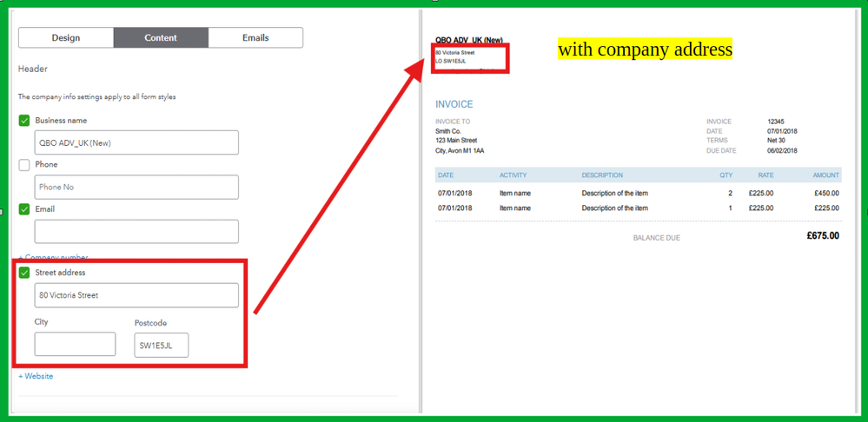Add a Company number link
Viewport: 868px width, 422px height.
pos(53,258)
